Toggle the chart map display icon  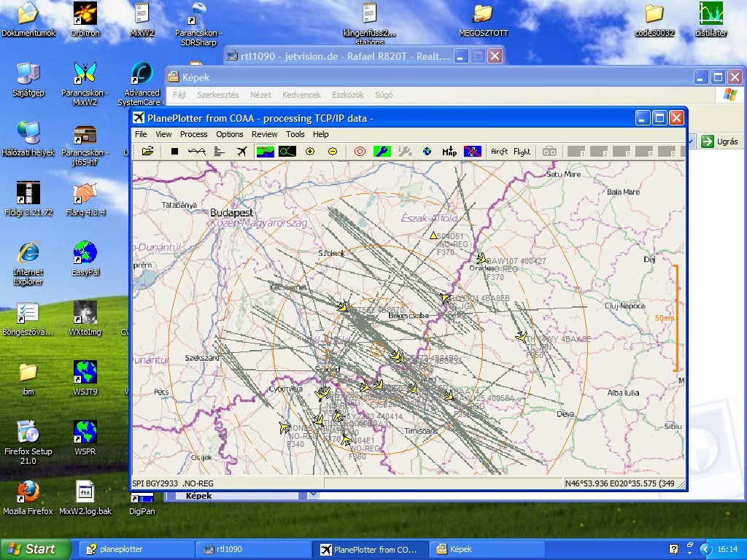(266, 152)
